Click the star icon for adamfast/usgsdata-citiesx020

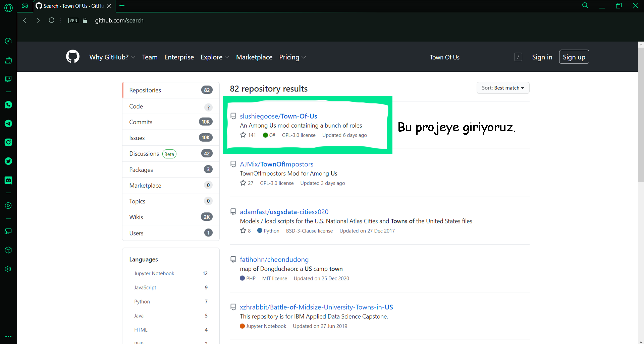(243, 230)
